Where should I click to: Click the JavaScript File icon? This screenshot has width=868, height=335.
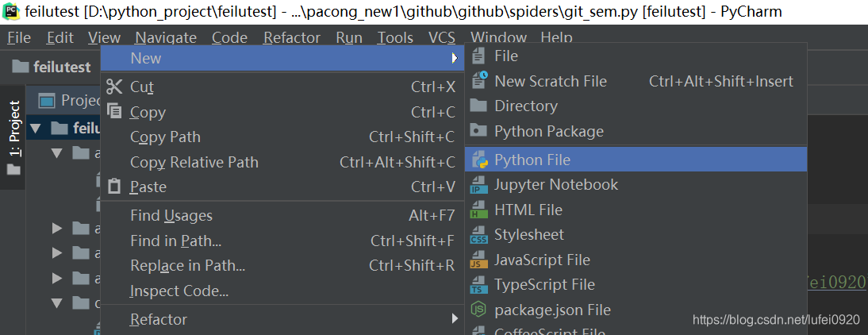click(x=478, y=260)
